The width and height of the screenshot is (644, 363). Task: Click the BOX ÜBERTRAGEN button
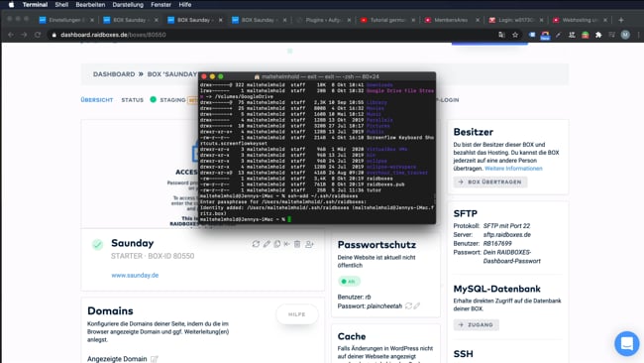point(490,181)
